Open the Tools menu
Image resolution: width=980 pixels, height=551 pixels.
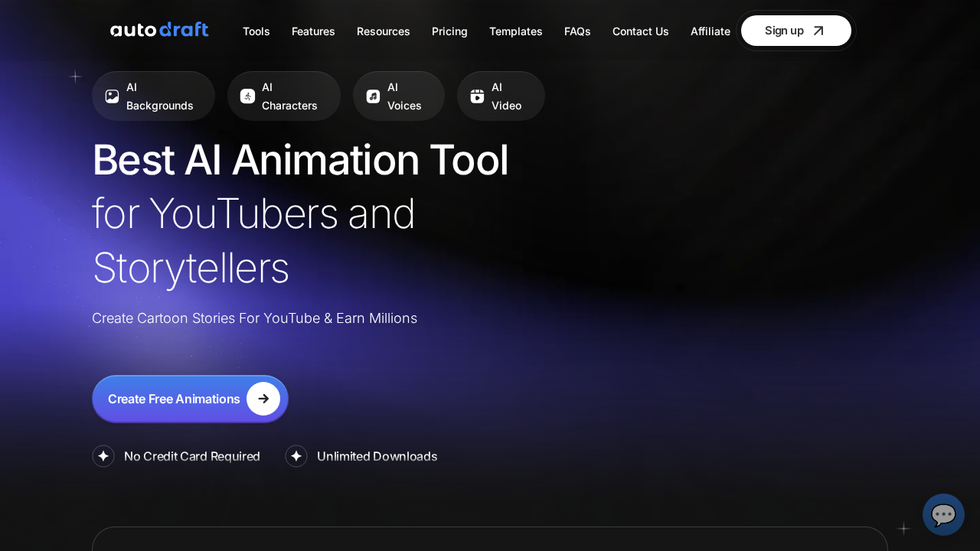(x=256, y=31)
